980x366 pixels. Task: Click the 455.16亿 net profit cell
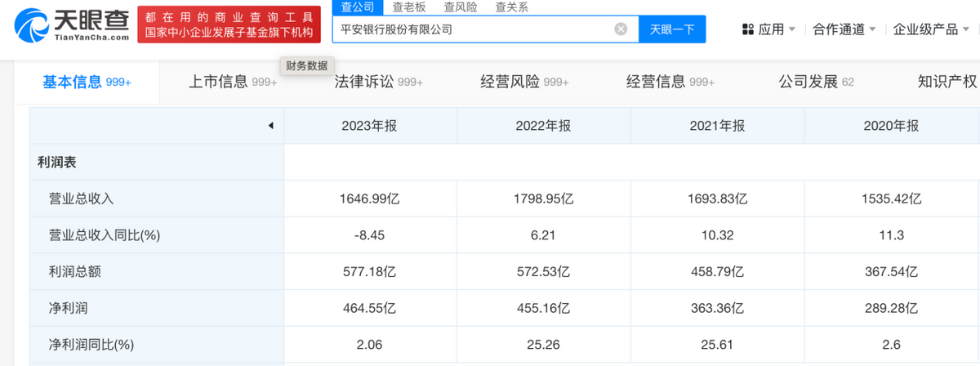click(544, 308)
